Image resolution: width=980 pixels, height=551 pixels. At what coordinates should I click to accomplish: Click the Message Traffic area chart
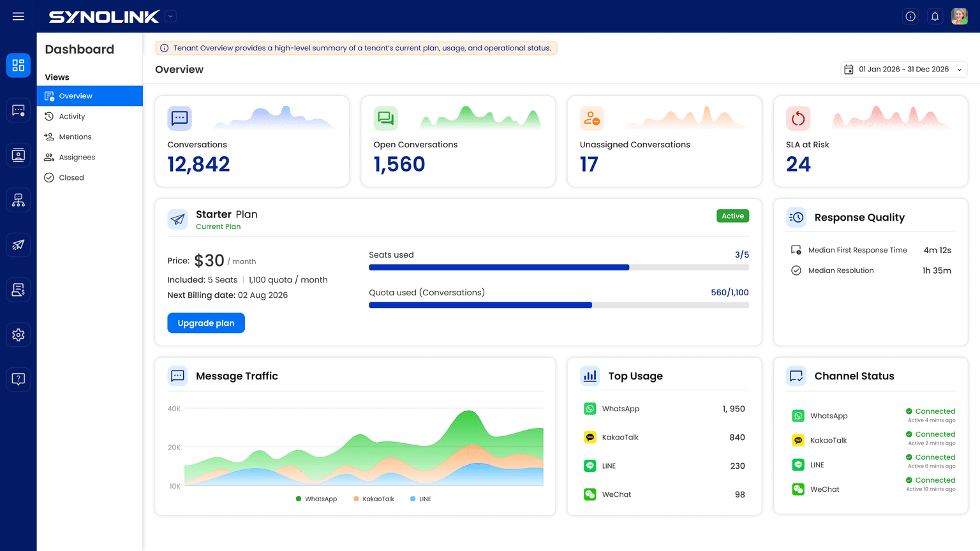[x=364, y=448]
